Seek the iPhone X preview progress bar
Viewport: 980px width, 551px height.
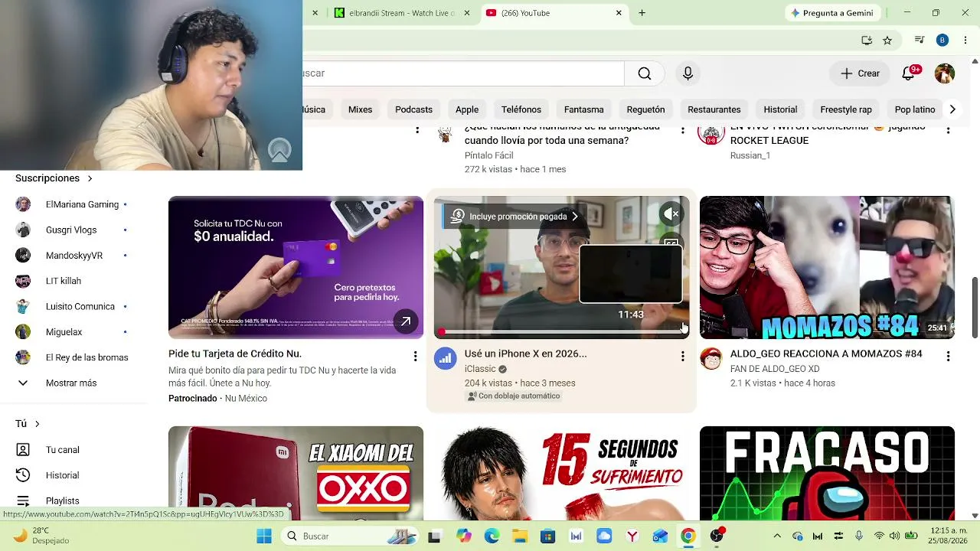pyautogui.click(x=561, y=332)
